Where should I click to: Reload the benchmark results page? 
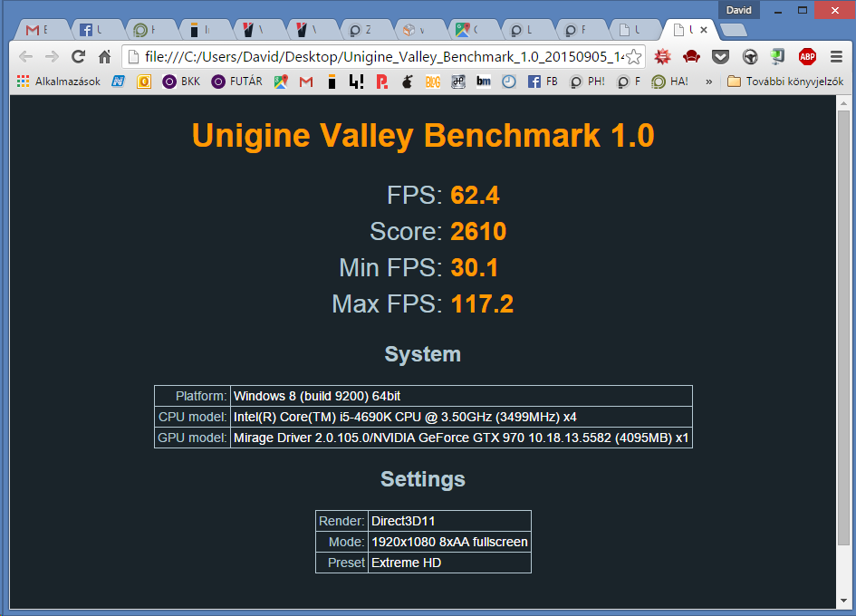tap(79, 56)
